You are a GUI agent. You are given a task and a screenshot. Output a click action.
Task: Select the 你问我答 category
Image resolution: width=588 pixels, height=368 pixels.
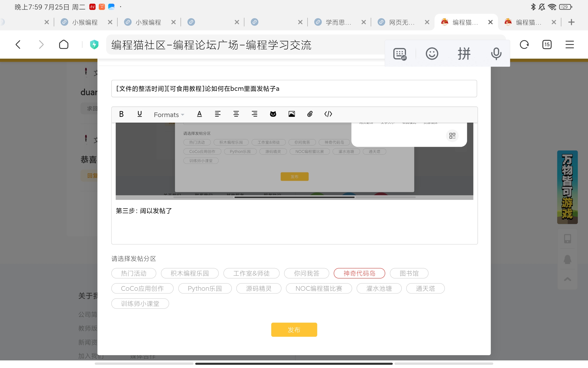coord(306,273)
